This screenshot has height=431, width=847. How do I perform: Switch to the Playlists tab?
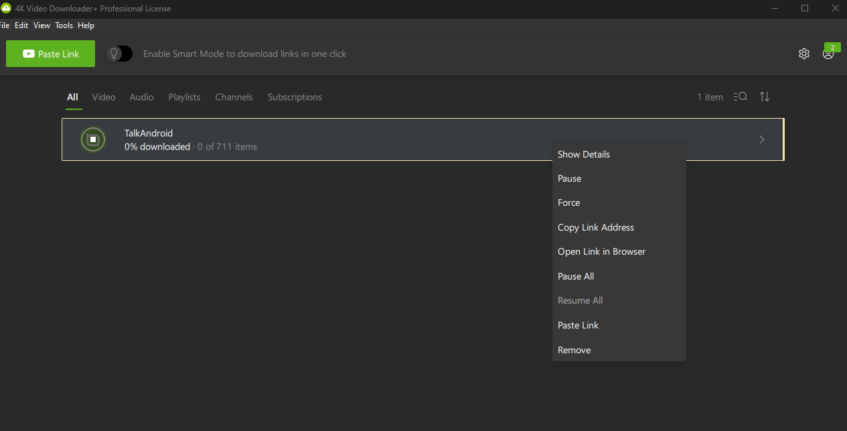click(x=184, y=97)
